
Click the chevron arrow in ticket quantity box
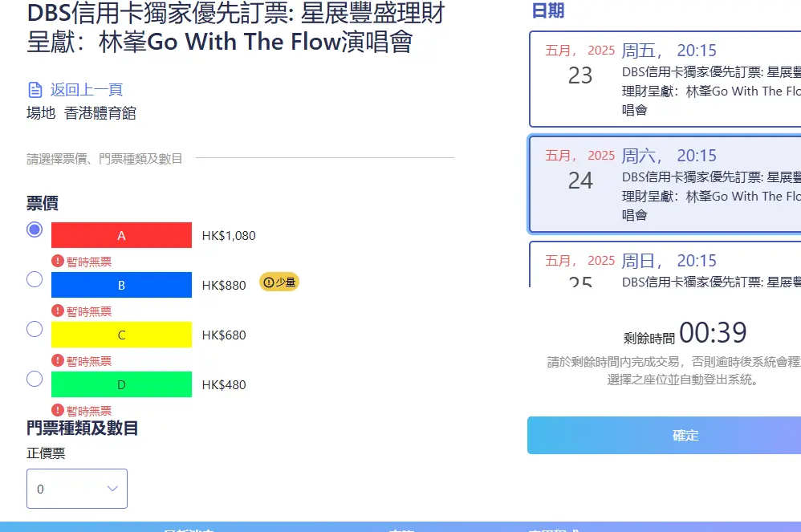click(x=112, y=489)
